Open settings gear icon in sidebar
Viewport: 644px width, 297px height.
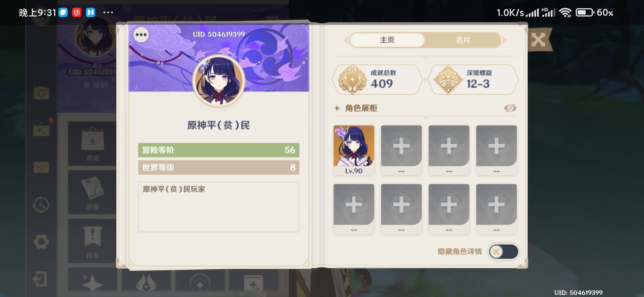[41, 242]
